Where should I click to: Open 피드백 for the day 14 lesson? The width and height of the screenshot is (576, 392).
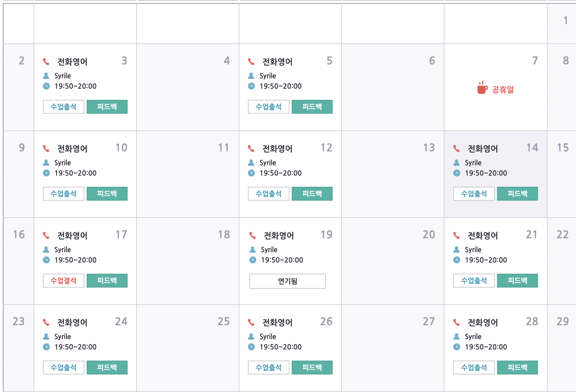[x=517, y=194]
